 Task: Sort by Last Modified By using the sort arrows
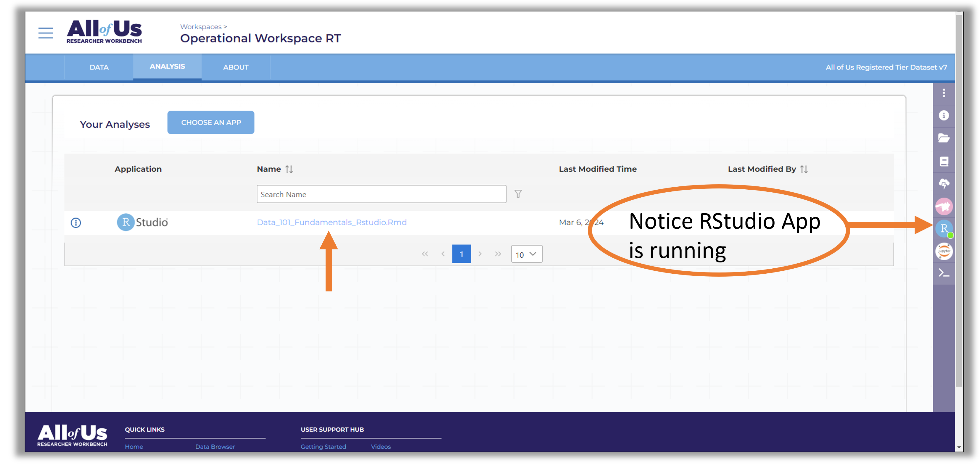tap(804, 169)
